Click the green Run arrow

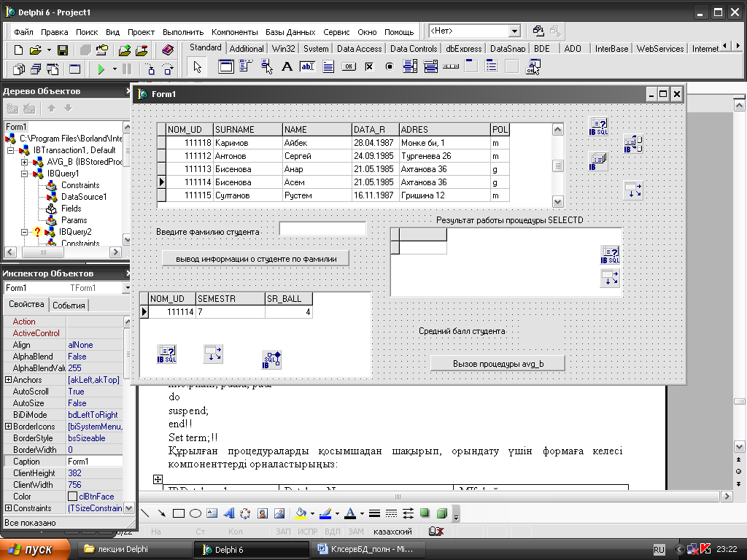click(101, 69)
